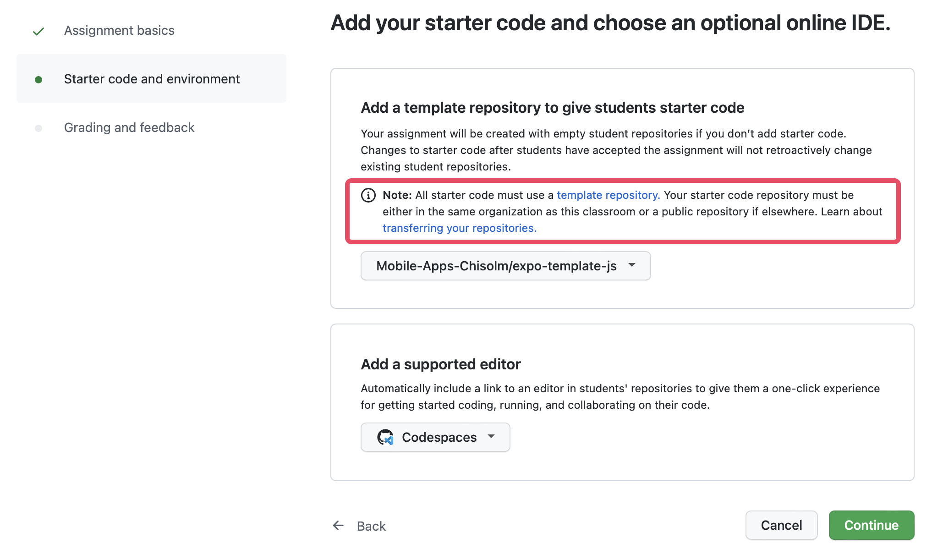The width and height of the screenshot is (943, 560).
Task: Click the Codespaces logo icon
Action: pos(385,437)
